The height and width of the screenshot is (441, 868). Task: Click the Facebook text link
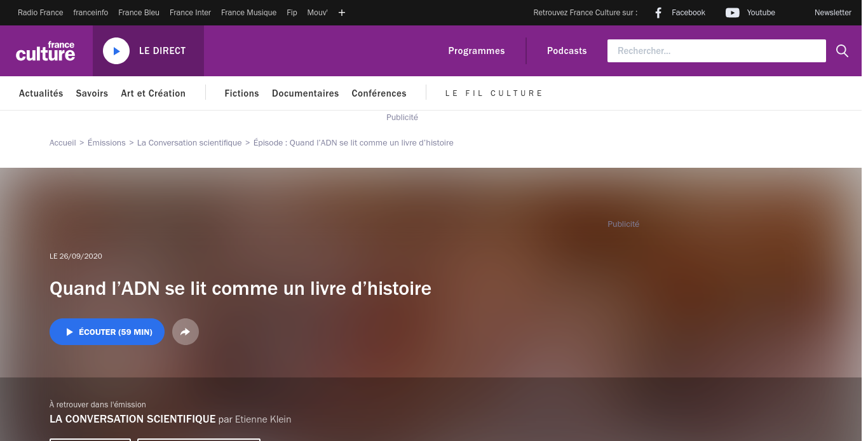[x=689, y=13]
